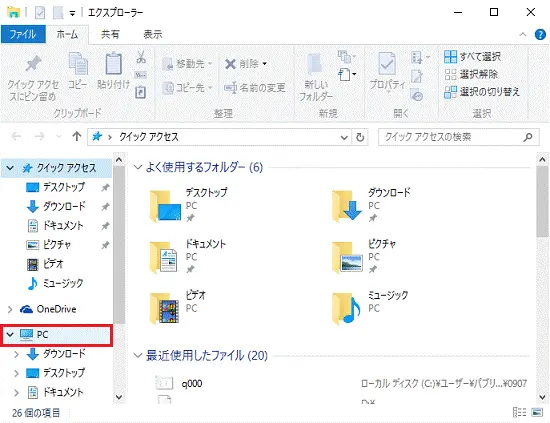Click the Refresh button by address bar
550x423 pixels.
click(360, 137)
